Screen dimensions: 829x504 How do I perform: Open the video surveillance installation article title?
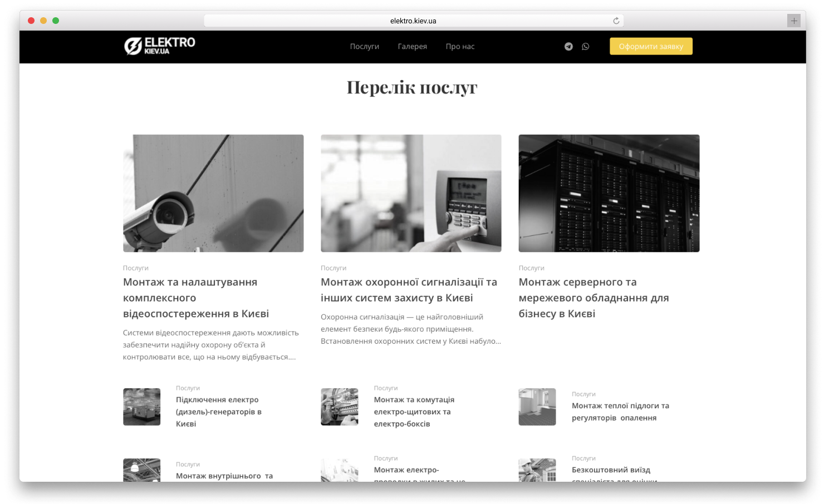tap(195, 298)
